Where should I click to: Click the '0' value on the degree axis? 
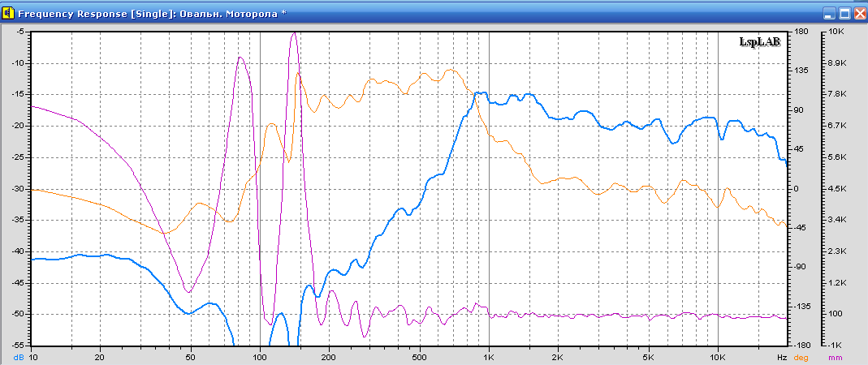[x=797, y=188]
